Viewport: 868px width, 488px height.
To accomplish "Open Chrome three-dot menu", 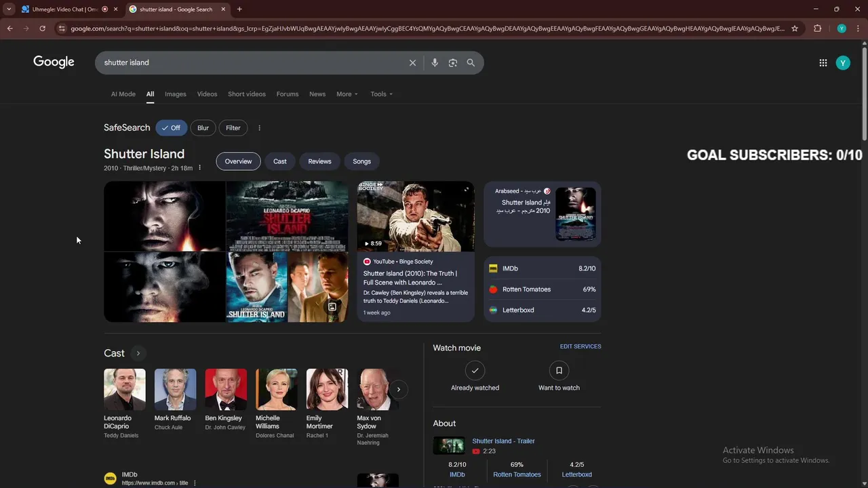I will click(x=858, y=28).
